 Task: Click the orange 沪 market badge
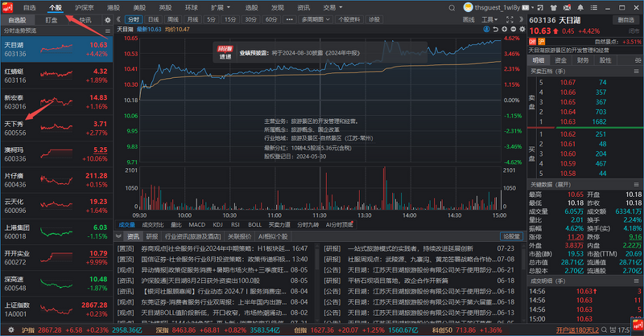[541, 41]
